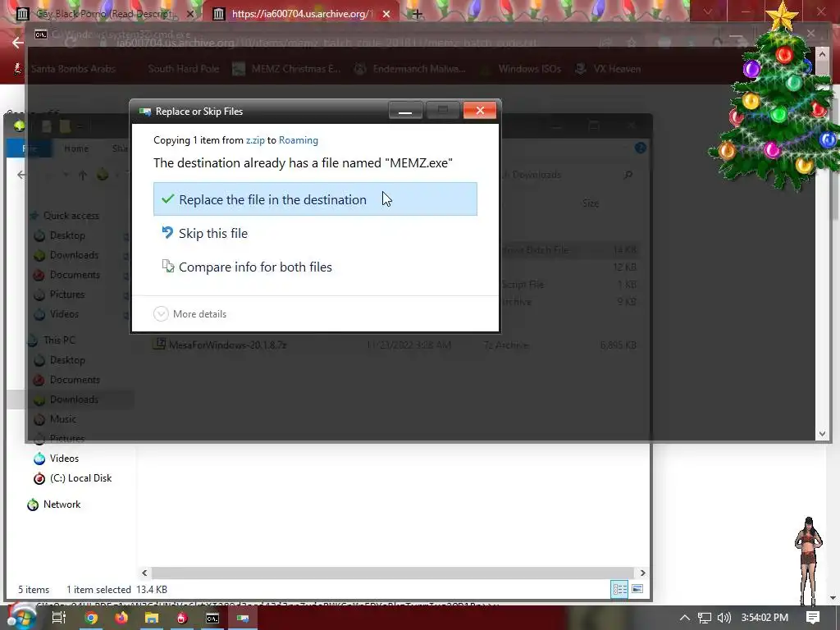Switch Explorer to large icons view
Screen dimensions: 840x630
coord(637,589)
